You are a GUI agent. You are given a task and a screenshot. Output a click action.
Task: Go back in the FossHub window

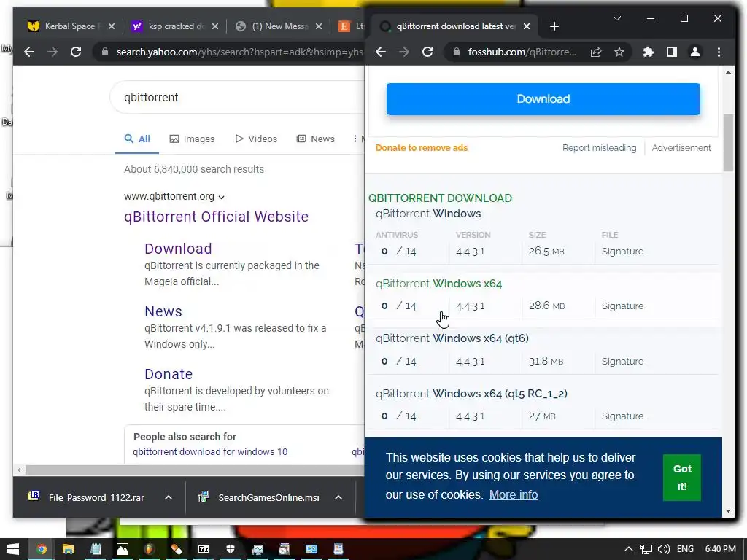(x=381, y=52)
